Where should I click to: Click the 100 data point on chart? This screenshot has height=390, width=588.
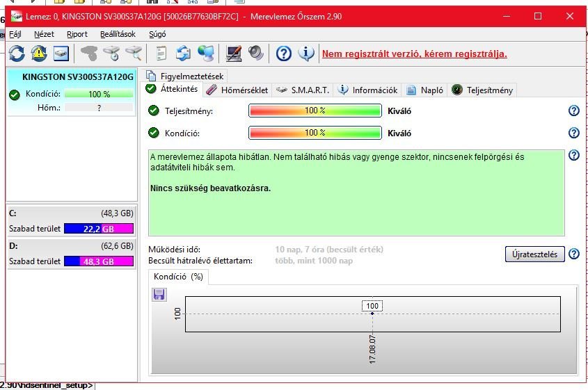[x=372, y=314]
